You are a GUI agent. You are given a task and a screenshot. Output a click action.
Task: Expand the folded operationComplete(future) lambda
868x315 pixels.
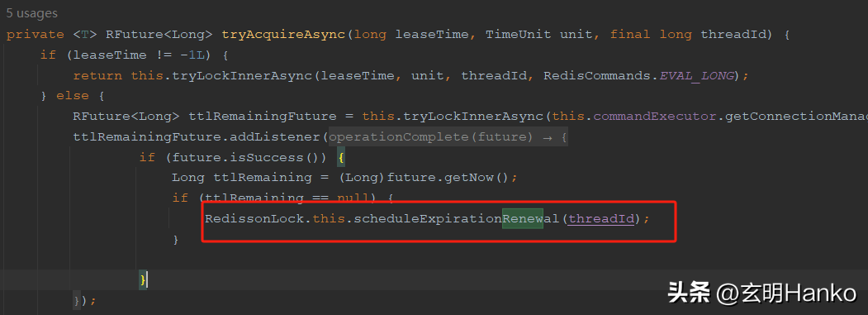[448, 136]
